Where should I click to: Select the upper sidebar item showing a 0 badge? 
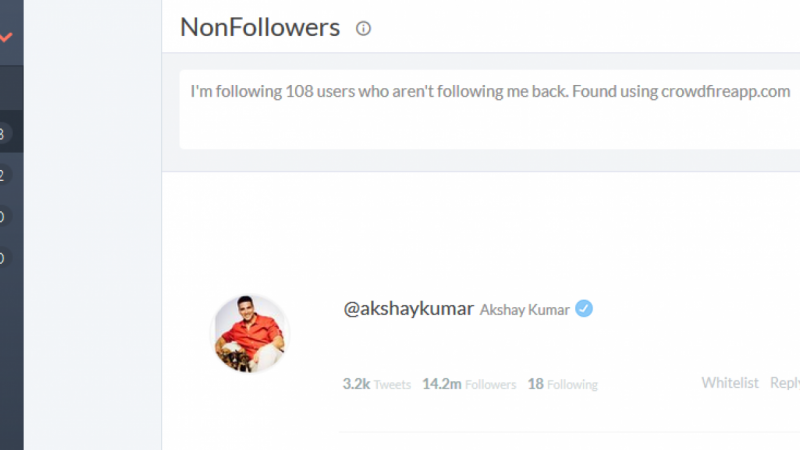pyautogui.click(x=11, y=216)
